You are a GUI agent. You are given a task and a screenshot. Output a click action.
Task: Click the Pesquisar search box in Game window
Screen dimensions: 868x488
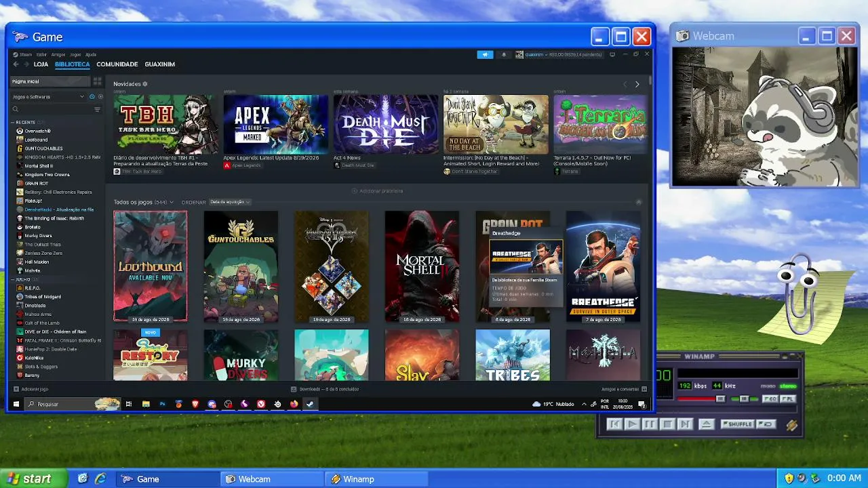click(x=73, y=404)
